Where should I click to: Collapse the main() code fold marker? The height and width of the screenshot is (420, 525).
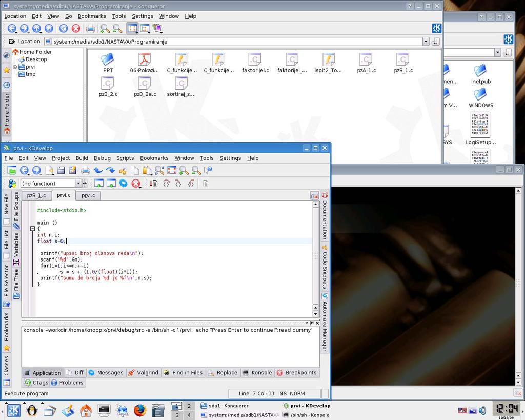(x=32, y=229)
